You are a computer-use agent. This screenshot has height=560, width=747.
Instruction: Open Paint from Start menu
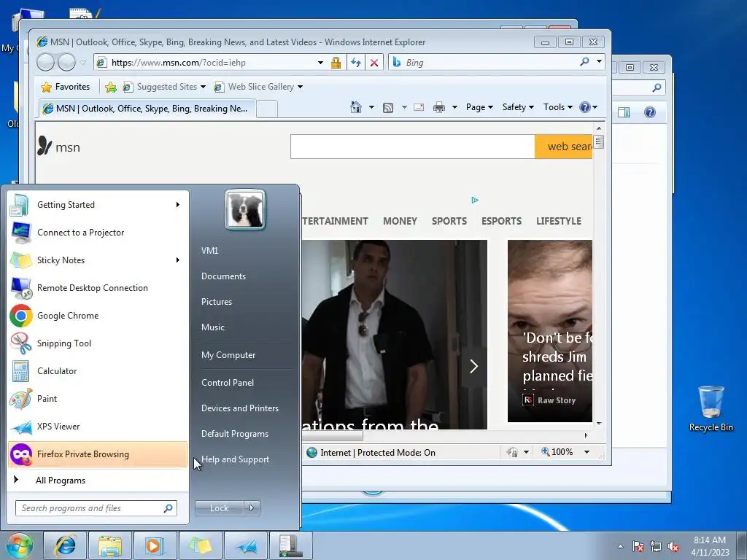(x=98, y=399)
